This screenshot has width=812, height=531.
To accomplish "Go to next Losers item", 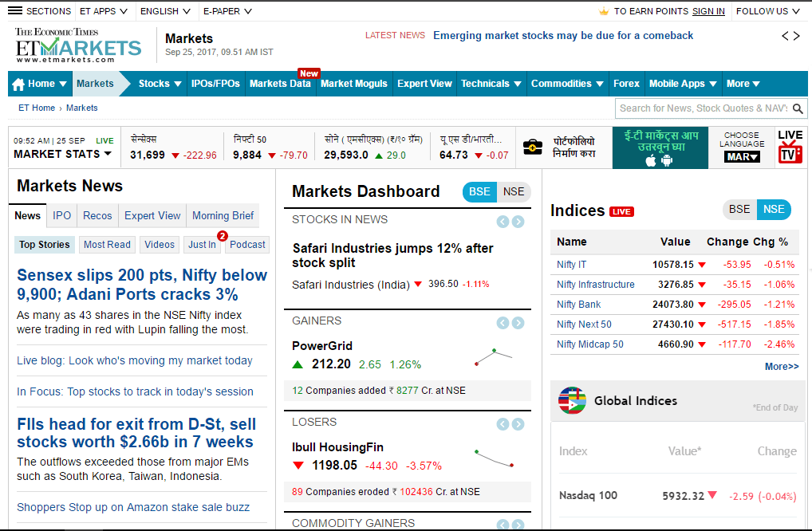I will click(x=518, y=424).
